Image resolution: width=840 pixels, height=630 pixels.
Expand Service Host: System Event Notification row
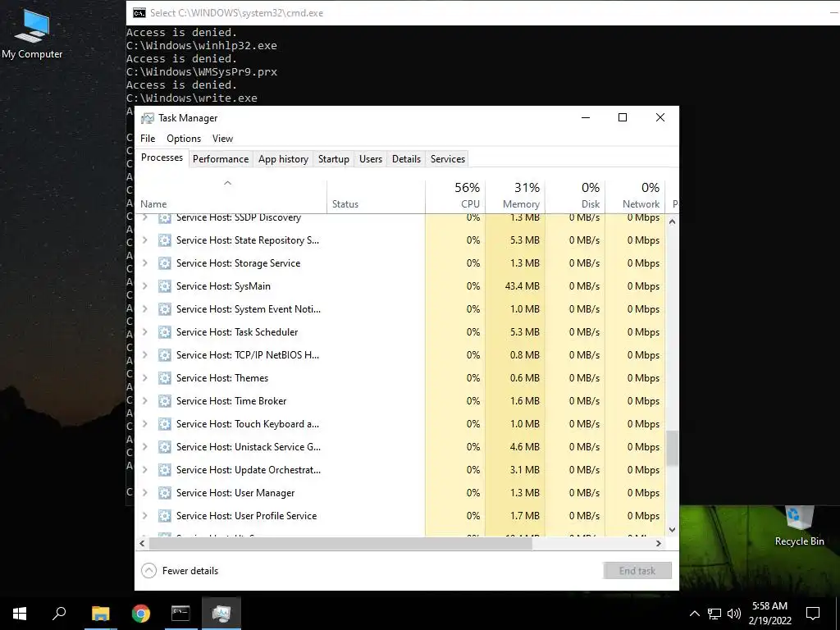[144, 309]
